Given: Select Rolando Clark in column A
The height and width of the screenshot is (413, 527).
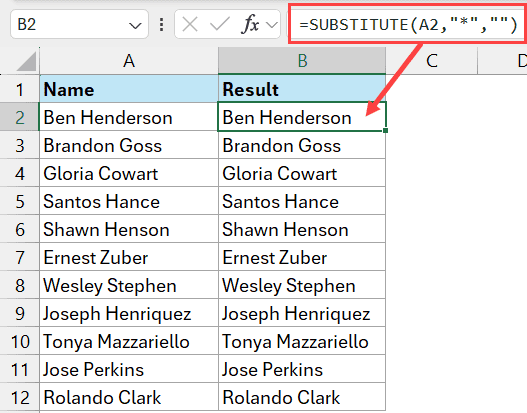Looking at the screenshot, I should [x=129, y=397].
